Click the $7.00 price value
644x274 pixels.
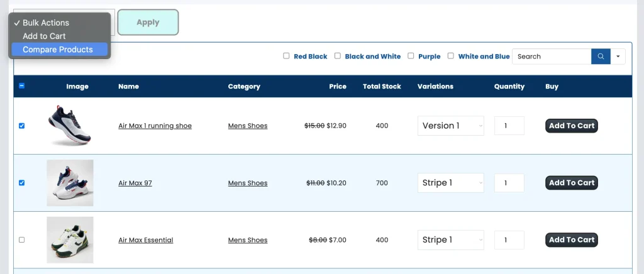coord(338,240)
